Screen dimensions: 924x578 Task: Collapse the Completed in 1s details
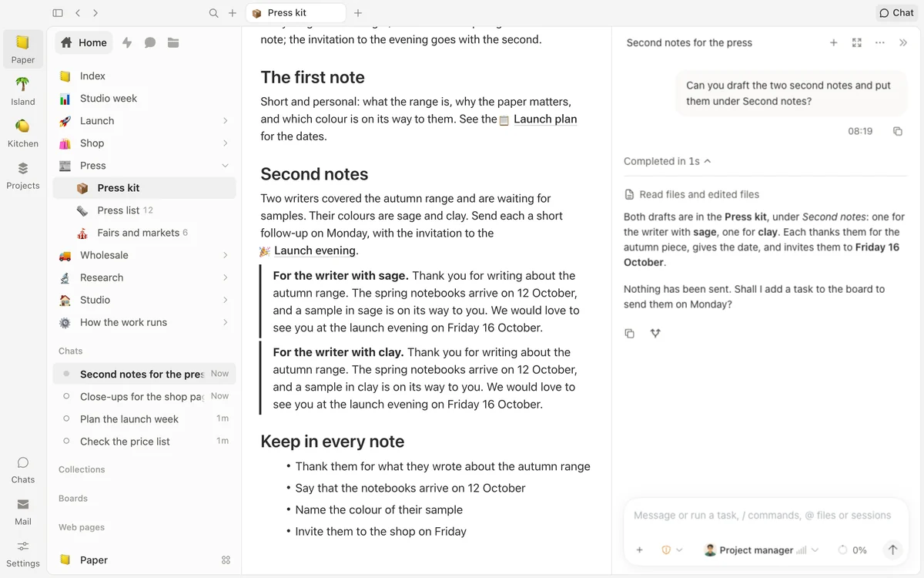668,161
